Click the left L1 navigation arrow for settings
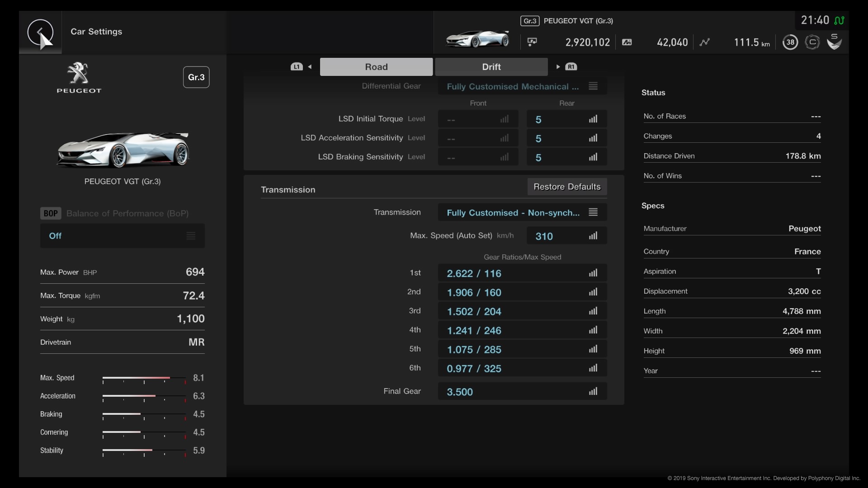 pyautogui.click(x=310, y=66)
